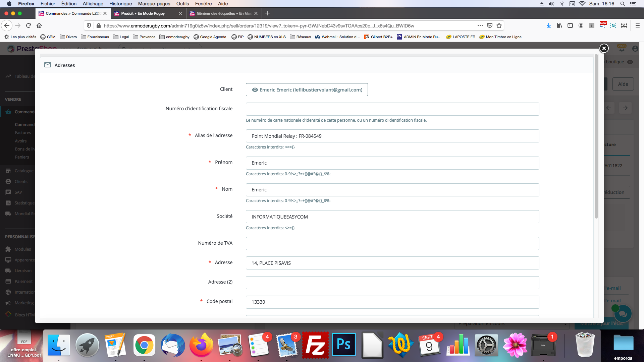Open the Firefox library icon
The width and height of the screenshot is (644, 362).
coord(559,25)
